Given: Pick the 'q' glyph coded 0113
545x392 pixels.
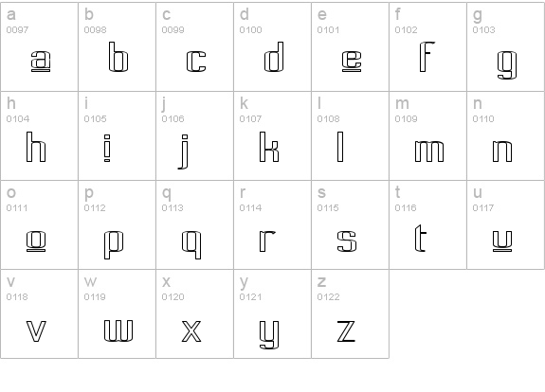Looking at the screenshot, I should (x=194, y=224).
